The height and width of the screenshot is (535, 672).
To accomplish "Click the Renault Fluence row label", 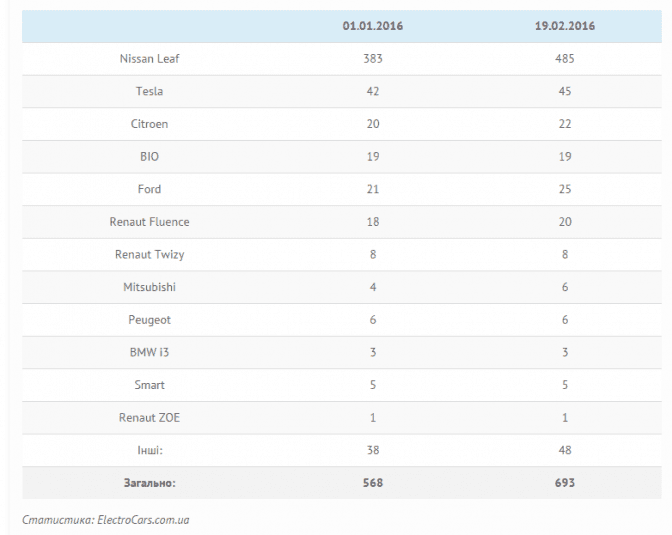I will 149,222.
